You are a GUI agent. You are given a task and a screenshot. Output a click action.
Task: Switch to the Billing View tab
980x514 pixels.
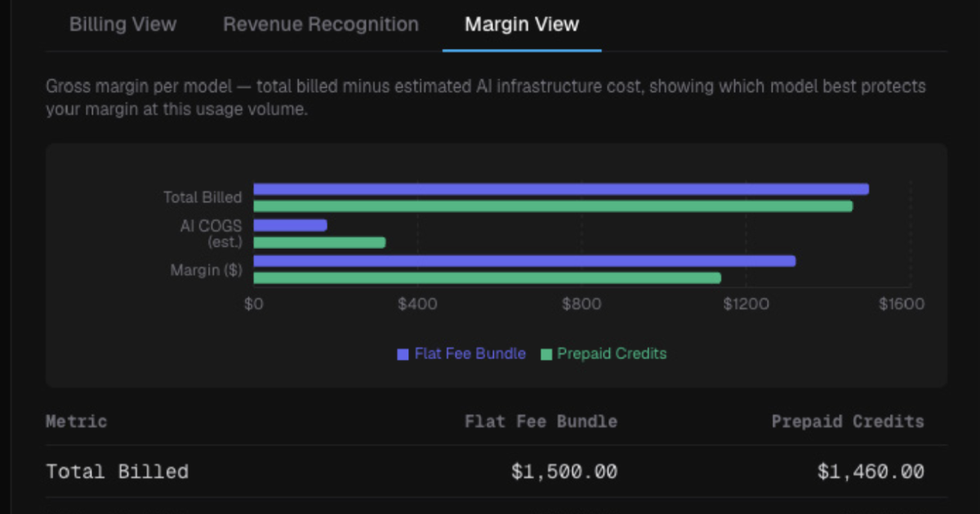[x=122, y=24]
